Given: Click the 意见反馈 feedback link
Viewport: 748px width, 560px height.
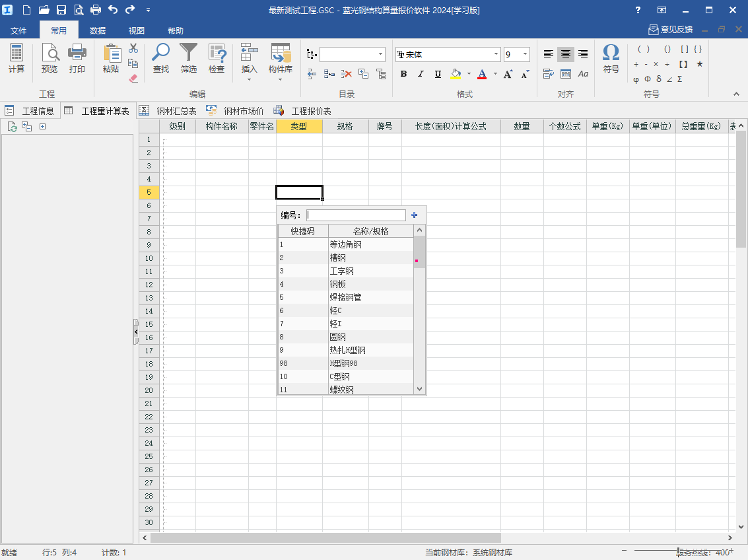Looking at the screenshot, I should point(671,30).
